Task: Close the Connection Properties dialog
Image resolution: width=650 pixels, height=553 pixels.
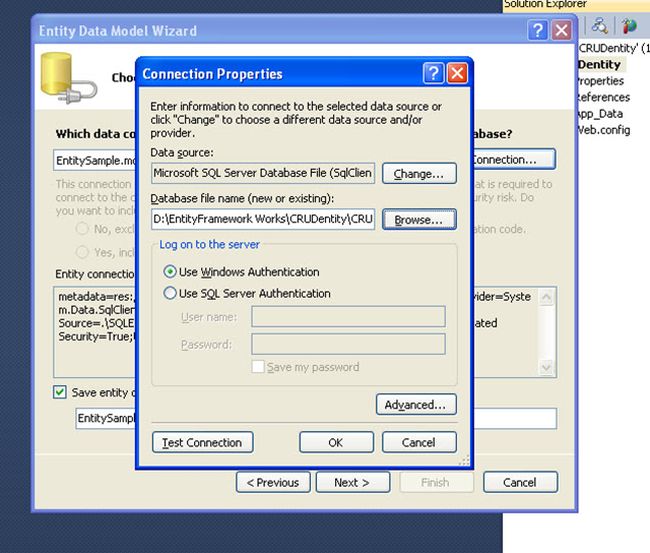Action: coord(457,73)
